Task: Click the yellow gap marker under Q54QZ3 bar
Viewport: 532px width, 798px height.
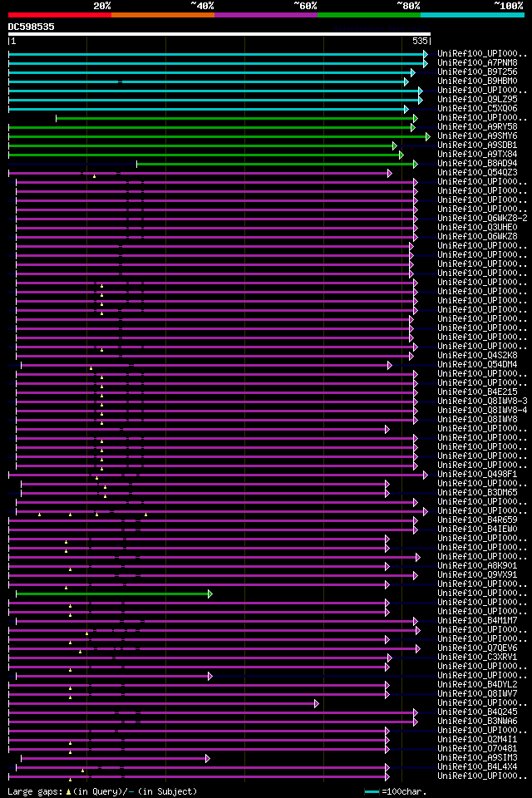Action: click(94, 176)
